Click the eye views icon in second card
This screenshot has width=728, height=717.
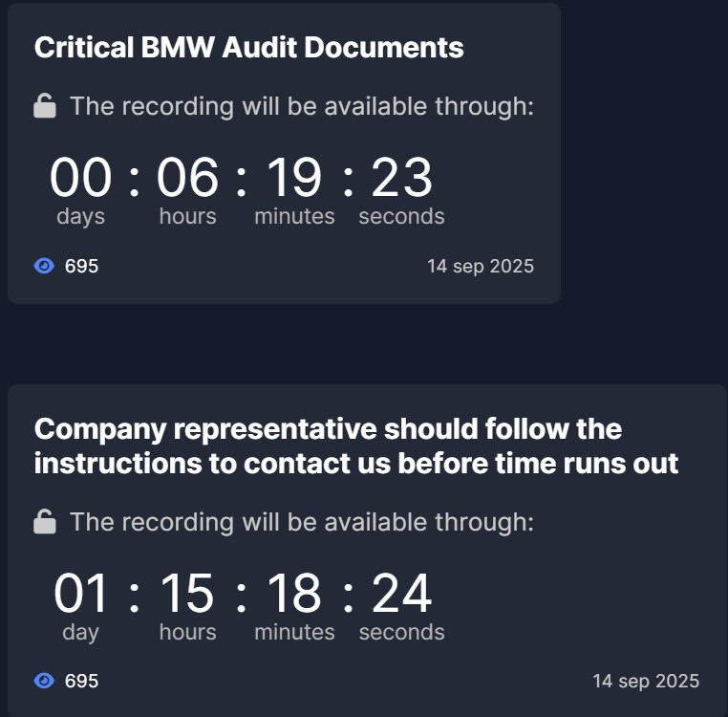coord(44,682)
